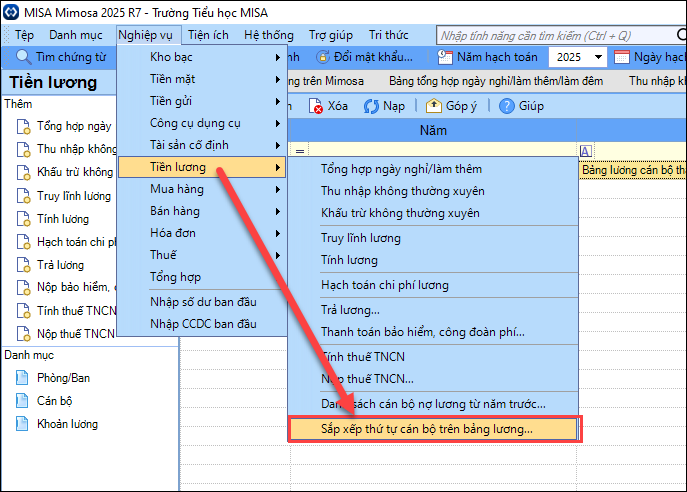Select Nhập CCDC ban đầu
Viewport: 687px width, 492px height.
tap(202, 324)
